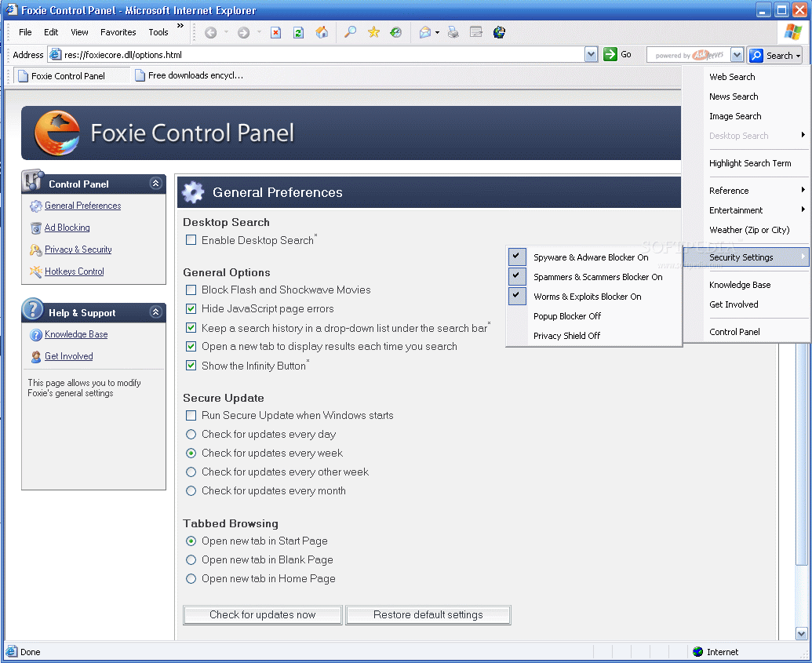Switch to Free downloads encyclopedia tab

point(189,75)
